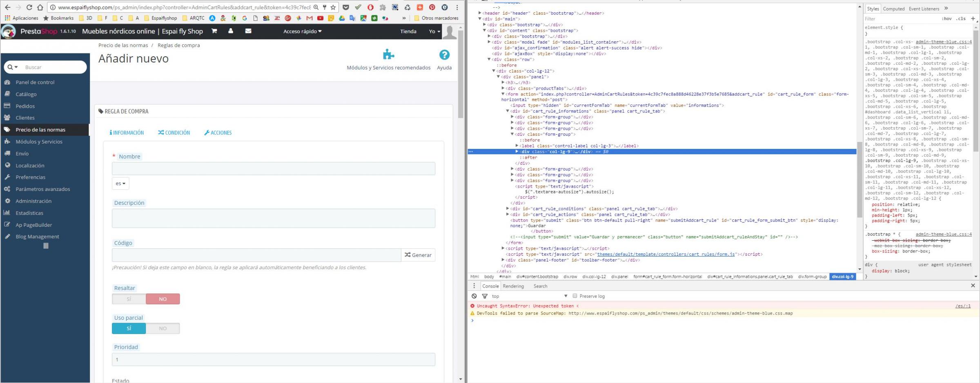Switch to the CONDICIÓN tab
980x383 pixels.
click(174, 133)
